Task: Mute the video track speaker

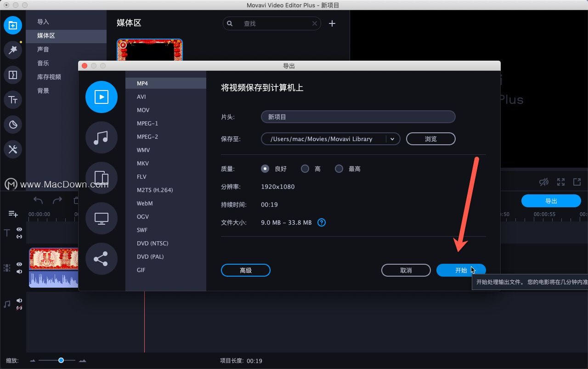Action: click(x=19, y=272)
